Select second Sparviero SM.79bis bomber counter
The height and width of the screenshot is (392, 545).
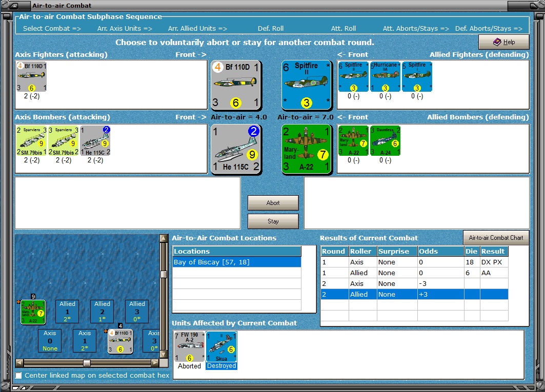coord(63,141)
